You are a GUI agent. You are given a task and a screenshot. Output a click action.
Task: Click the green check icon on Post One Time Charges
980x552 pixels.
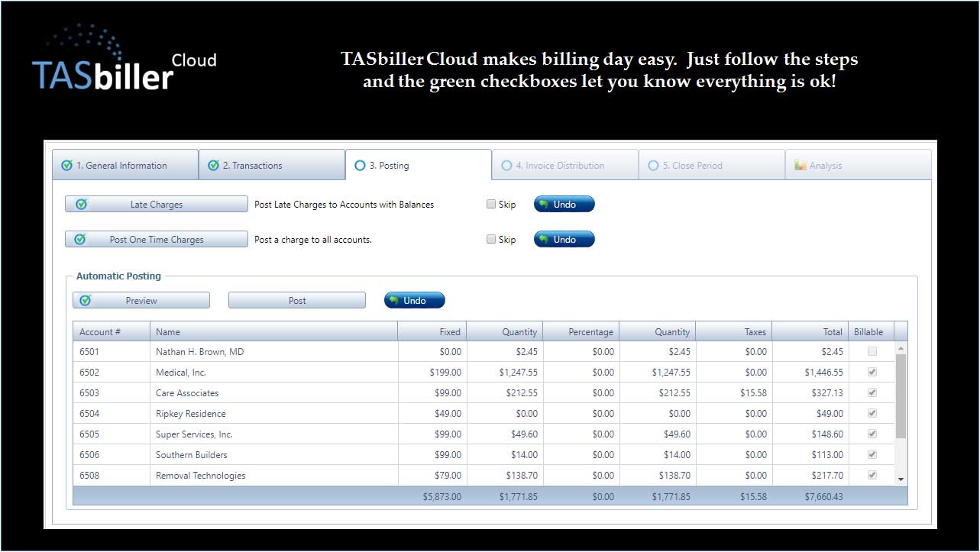click(x=81, y=239)
